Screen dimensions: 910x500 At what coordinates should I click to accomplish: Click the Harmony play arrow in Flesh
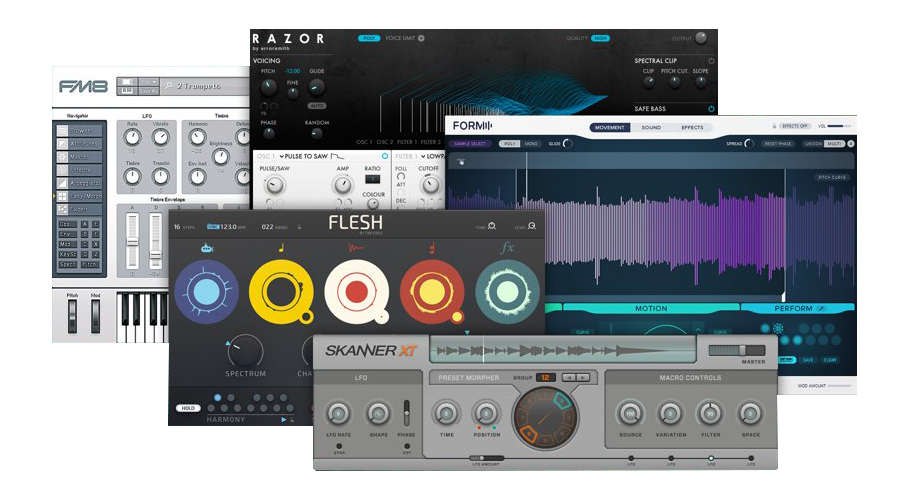pos(284,419)
